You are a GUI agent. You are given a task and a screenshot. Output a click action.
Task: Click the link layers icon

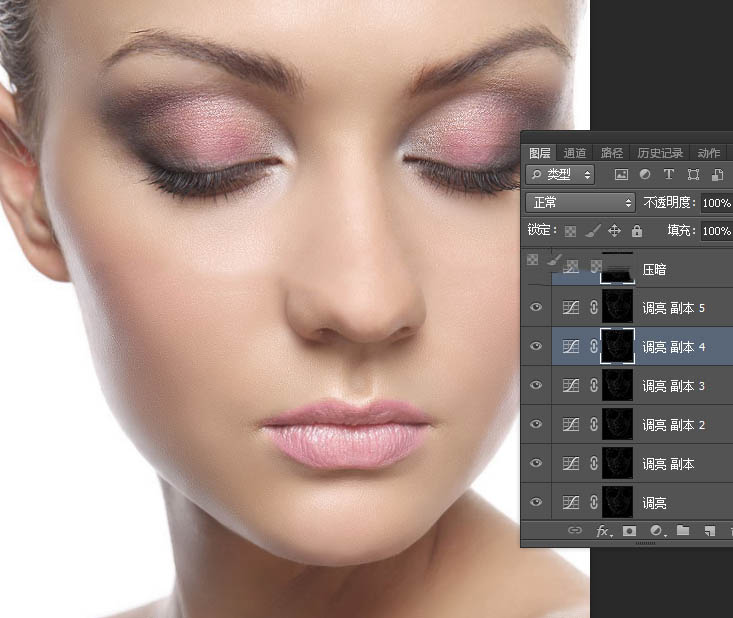[575, 530]
